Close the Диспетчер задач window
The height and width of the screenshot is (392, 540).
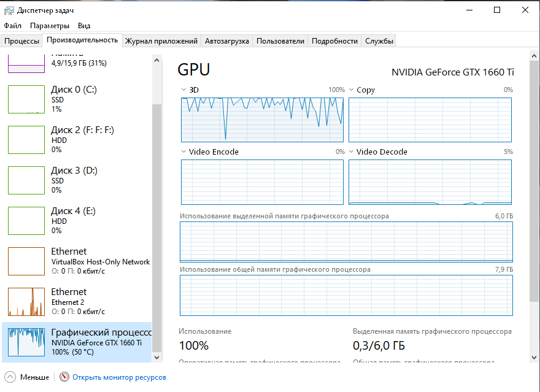tap(525, 10)
